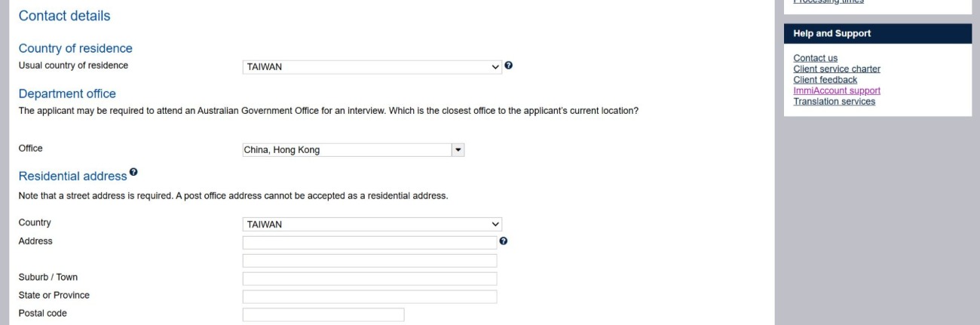The height and width of the screenshot is (325, 980).
Task: Click help icon beside Residential address heading
Action: coord(133,173)
